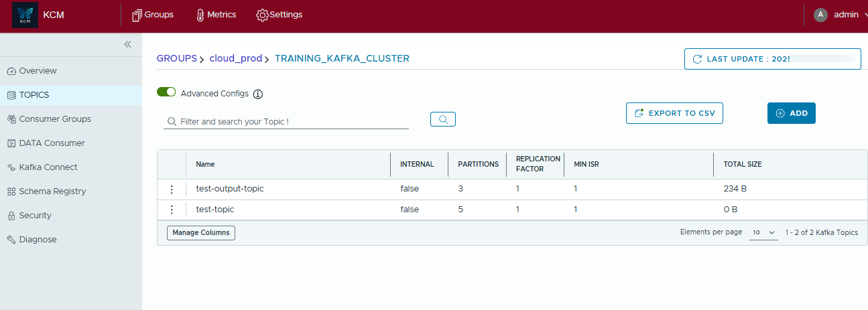Refresh using the Last Update button
This screenshot has width=868, height=310.
tap(772, 59)
